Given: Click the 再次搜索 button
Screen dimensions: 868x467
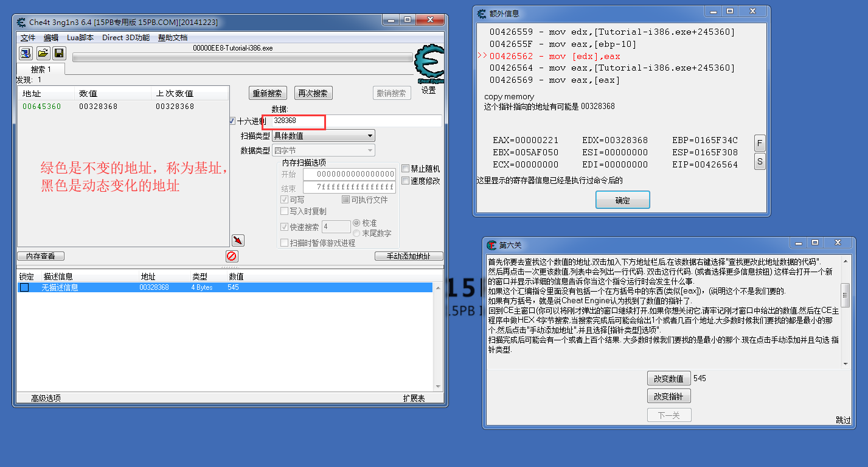Looking at the screenshot, I should 313,93.
